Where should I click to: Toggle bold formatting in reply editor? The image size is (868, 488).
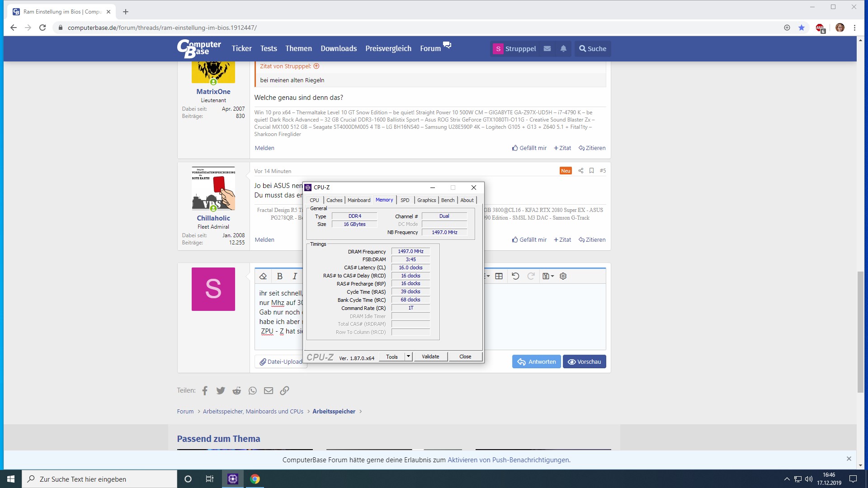pos(279,276)
